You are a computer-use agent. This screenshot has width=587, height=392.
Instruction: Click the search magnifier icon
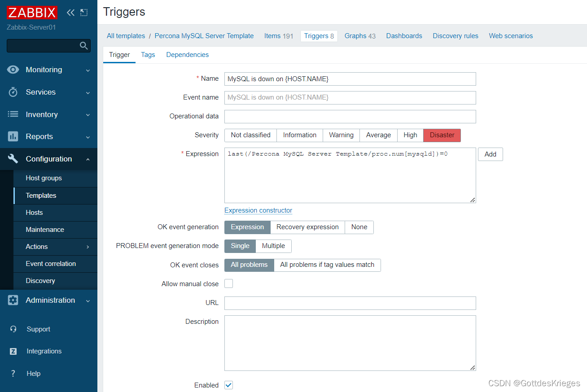[x=83, y=46]
